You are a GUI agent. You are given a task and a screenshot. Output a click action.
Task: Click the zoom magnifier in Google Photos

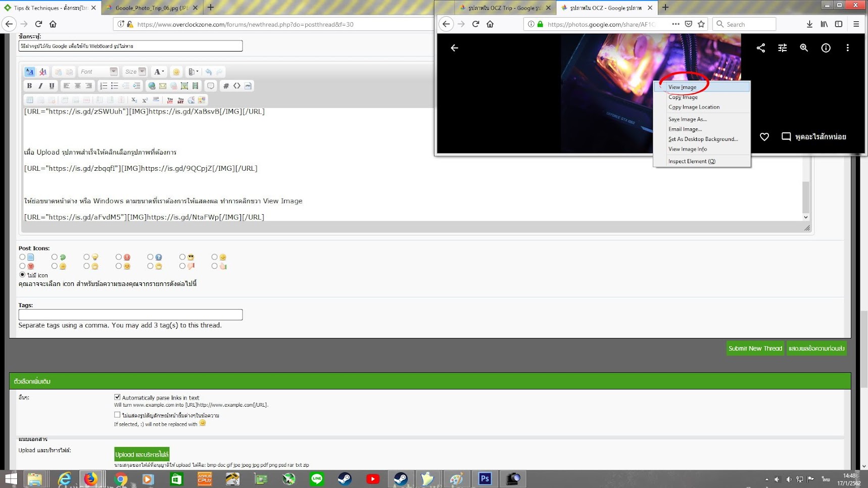coord(804,48)
